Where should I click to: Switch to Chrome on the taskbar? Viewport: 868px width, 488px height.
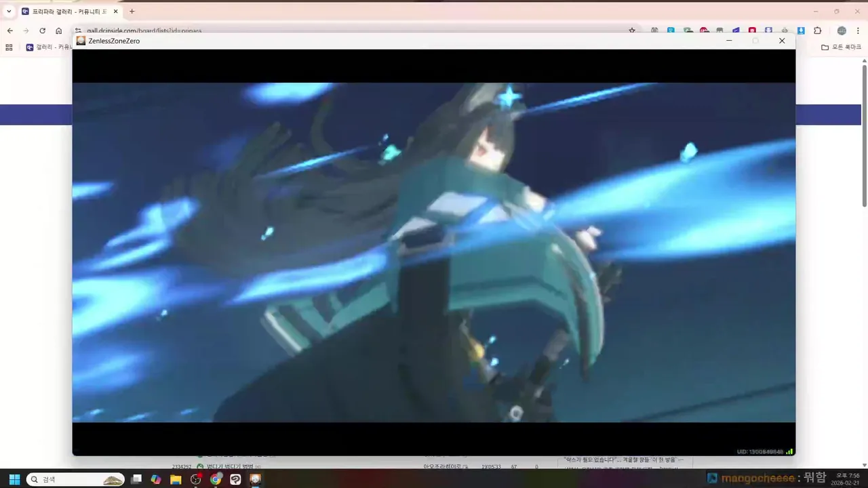(216, 479)
